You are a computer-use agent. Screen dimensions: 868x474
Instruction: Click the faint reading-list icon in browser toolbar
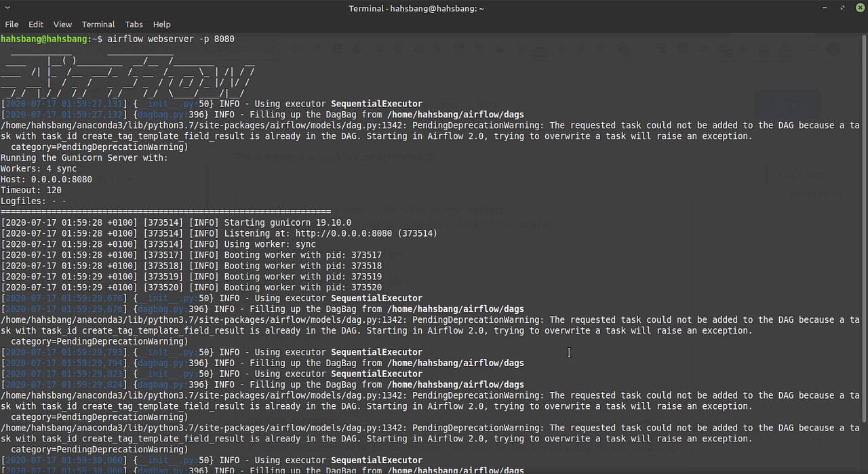(814, 48)
